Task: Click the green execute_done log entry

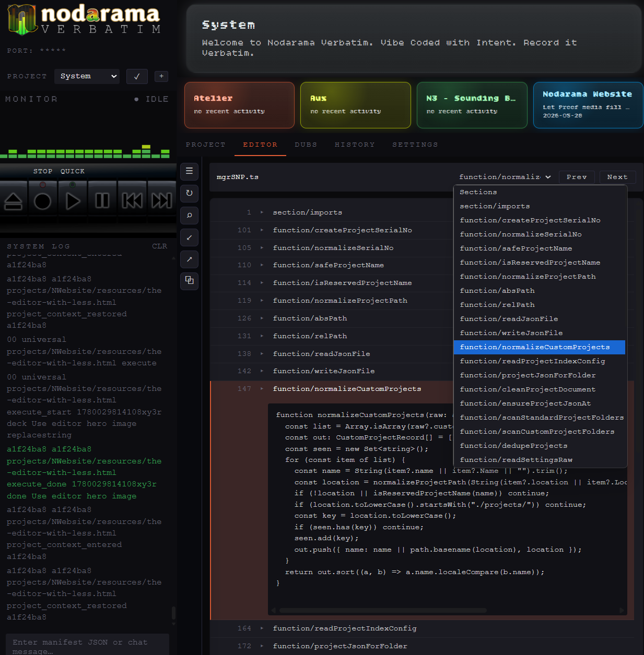Action: pos(84,472)
